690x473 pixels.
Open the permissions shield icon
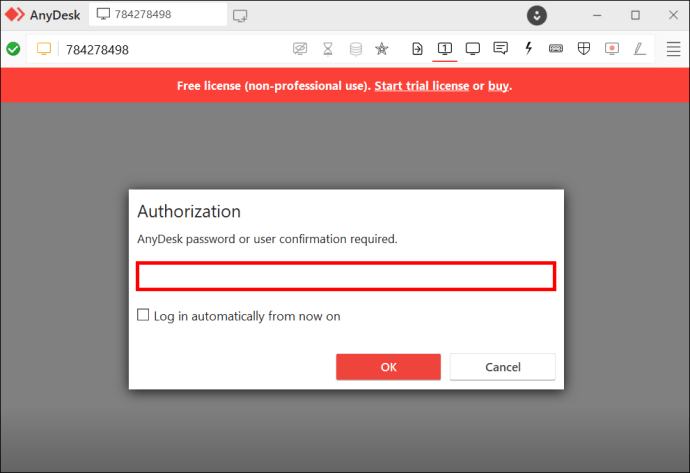click(x=584, y=48)
